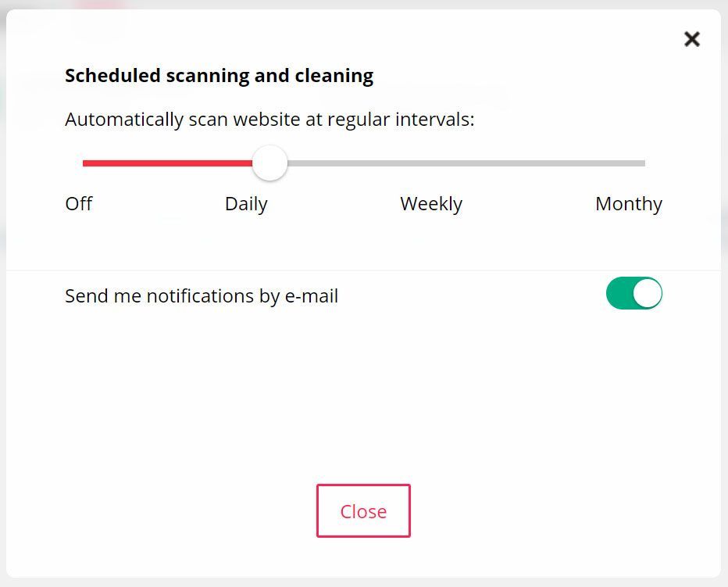728x587 pixels.
Task: Select the Off interval label
Action: tap(79, 204)
